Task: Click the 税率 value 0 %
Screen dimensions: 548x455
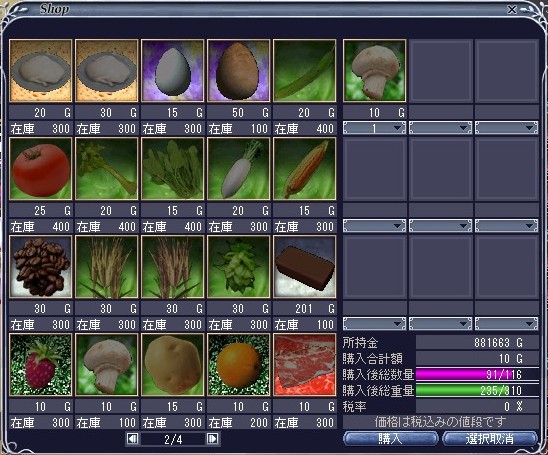Action: tap(513, 406)
